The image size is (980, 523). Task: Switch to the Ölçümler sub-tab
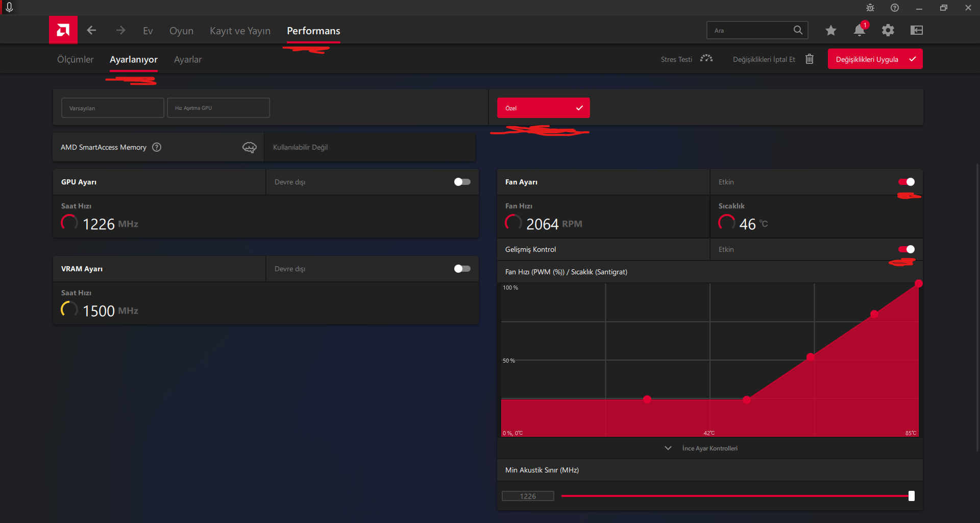coord(76,59)
